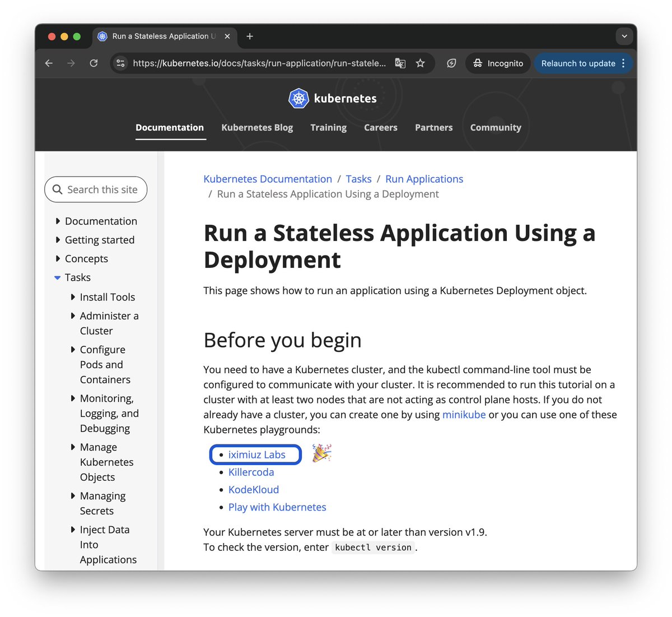Click Run Applications breadcrumb link
This screenshot has width=672, height=617.
tap(424, 179)
